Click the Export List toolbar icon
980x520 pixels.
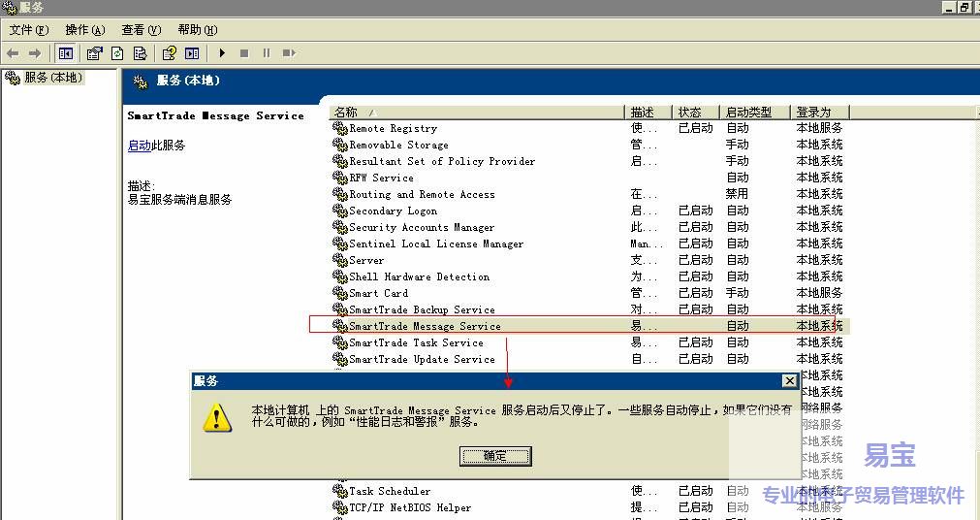[140, 53]
